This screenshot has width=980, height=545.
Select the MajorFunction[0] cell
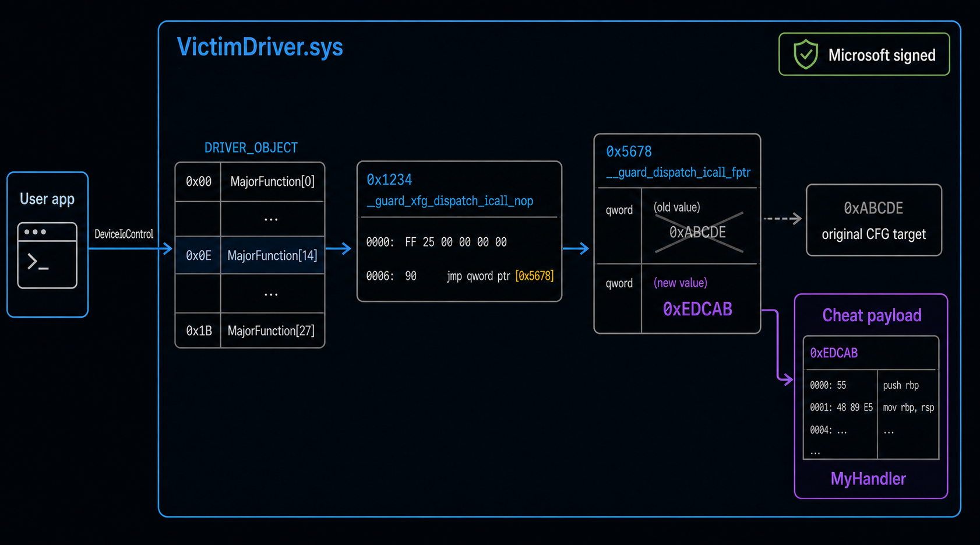(272, 182)
